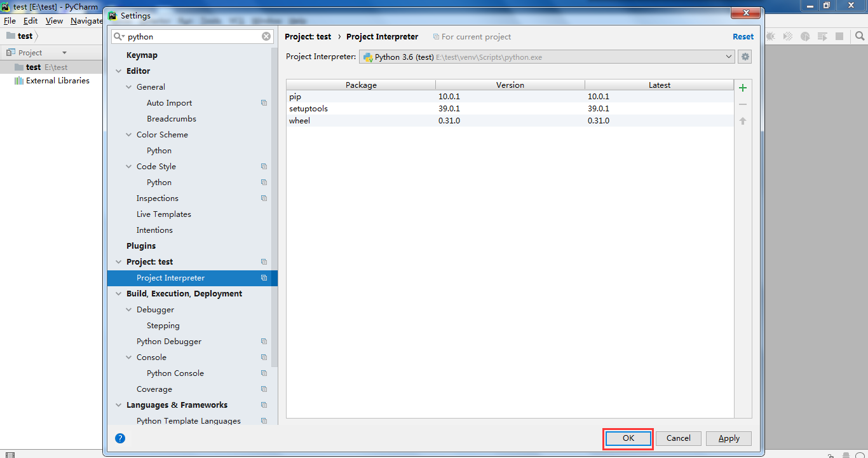The image size is (868, 458).
Task: Open the File menu in PyCharm
Action: (10, 20)
